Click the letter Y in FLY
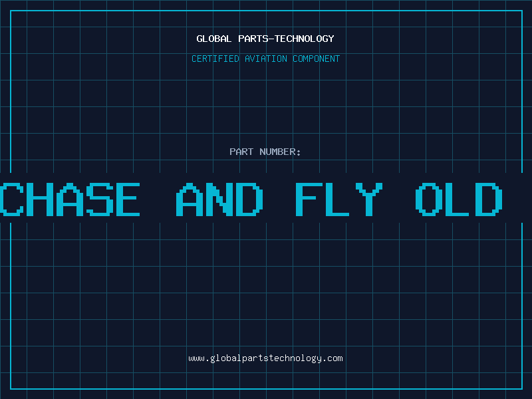The height and width of the screenshot is (399, 532). click(x=369, y=199)
